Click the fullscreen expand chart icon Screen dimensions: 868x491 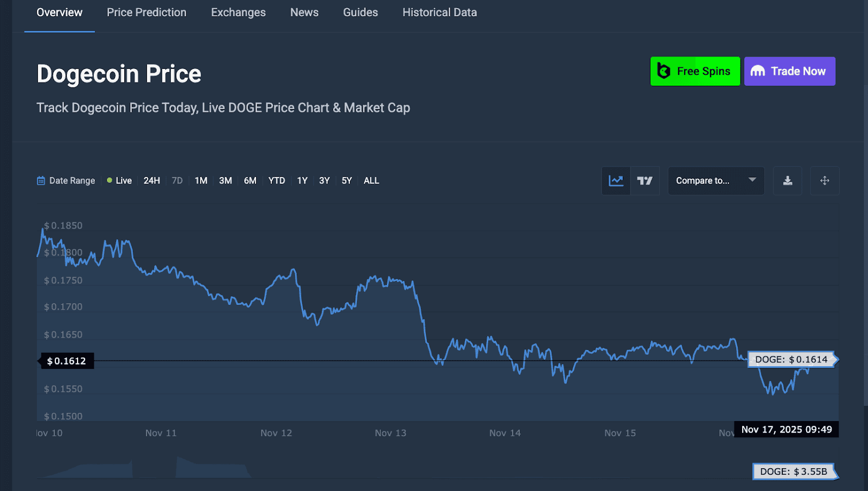point(824,181)
